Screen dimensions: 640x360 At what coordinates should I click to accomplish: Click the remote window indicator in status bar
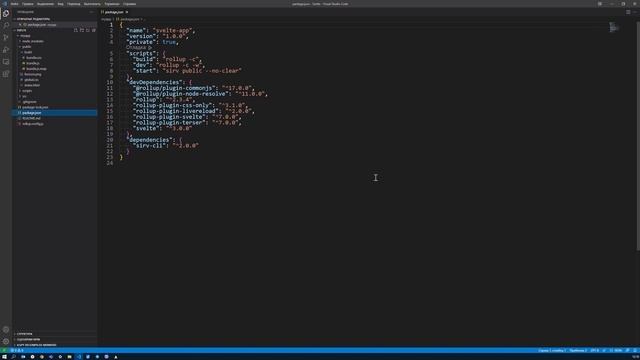tap(4, 350)
